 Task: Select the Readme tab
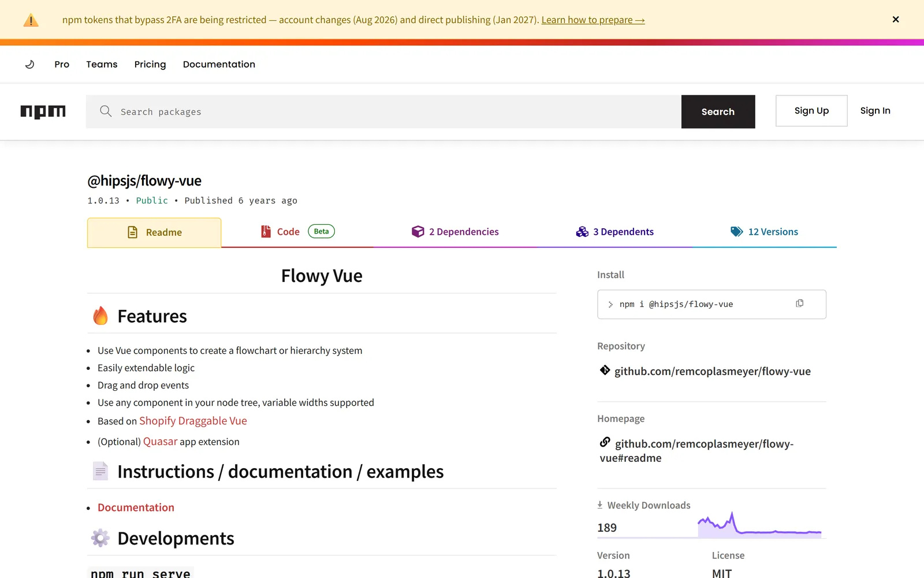click(154, 232)
